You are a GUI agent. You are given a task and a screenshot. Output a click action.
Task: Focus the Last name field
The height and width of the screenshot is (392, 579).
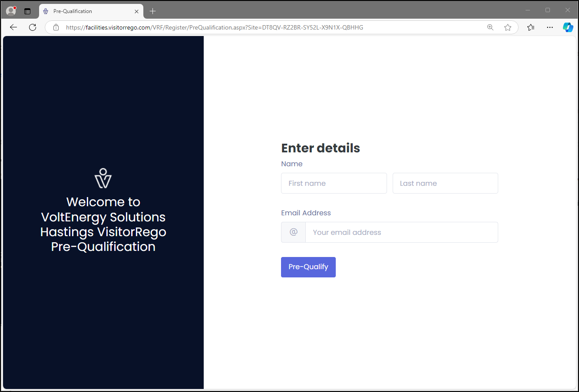click(x=445, y=183)
